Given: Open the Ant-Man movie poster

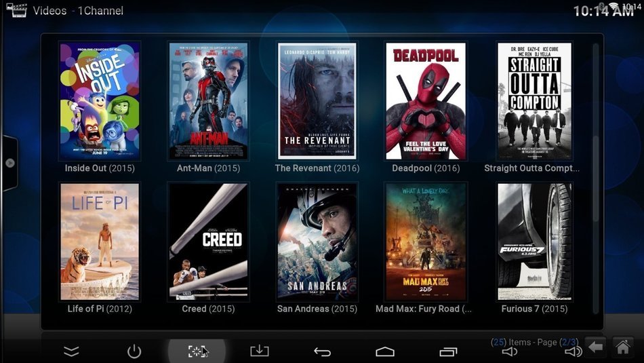Looking at the screenshot, I should point(208,101).
